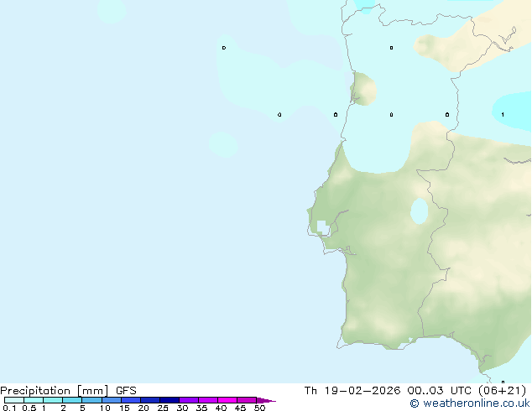
Task: Pick the magenta legend swatch between 40 and 45
Action: [x=227, y=400]
